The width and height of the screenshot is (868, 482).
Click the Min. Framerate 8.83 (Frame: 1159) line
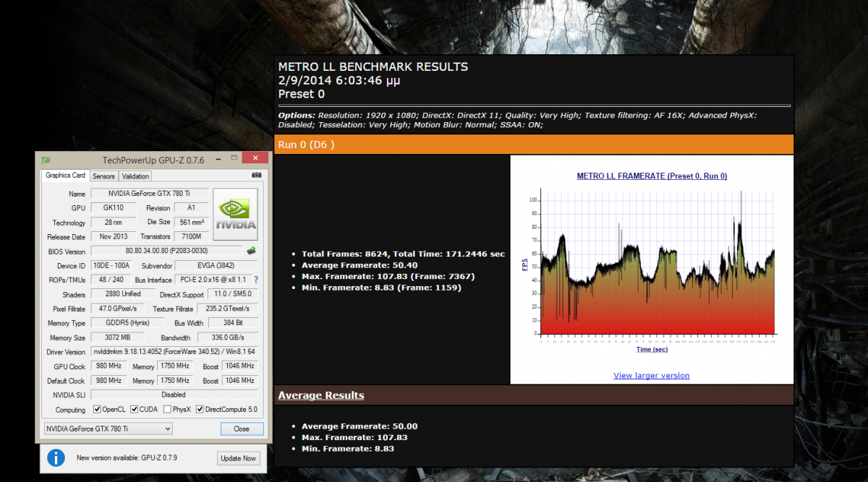pyautogui.click(x=380, y=288)
